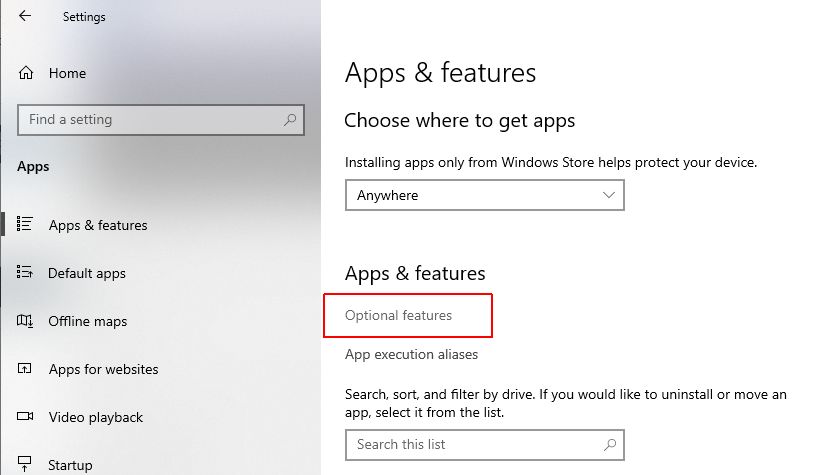The width and height of the screenshot is (819, 475).
Task: Focus the Find a setting field
Action: click(161, 120)
